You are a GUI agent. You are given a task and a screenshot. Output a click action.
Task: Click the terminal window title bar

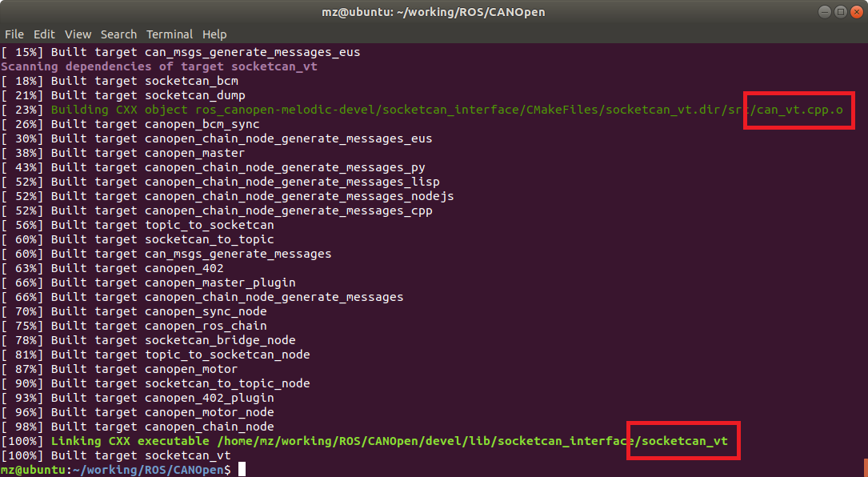(434, 12)
